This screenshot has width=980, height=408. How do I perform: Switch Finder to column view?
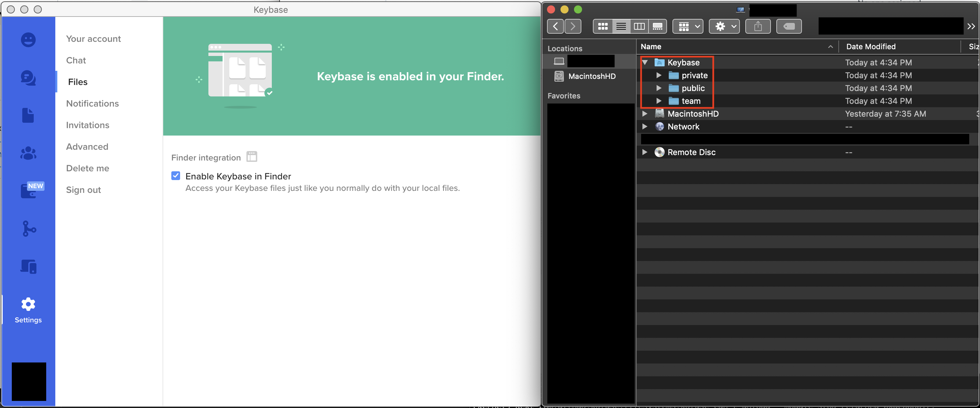point(639,26)
